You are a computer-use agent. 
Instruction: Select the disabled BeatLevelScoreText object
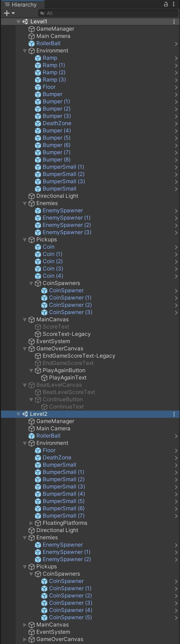pyautogui.click(x=69, y=392)
